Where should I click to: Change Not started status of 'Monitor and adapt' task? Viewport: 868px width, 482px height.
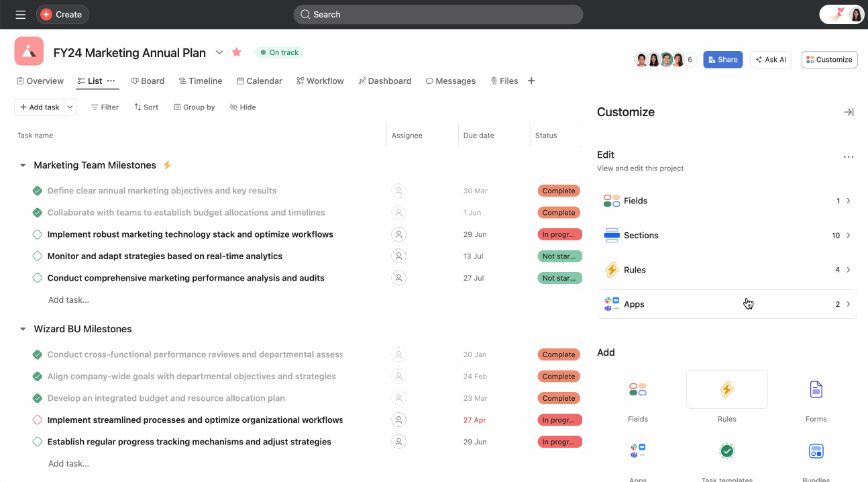559,256
